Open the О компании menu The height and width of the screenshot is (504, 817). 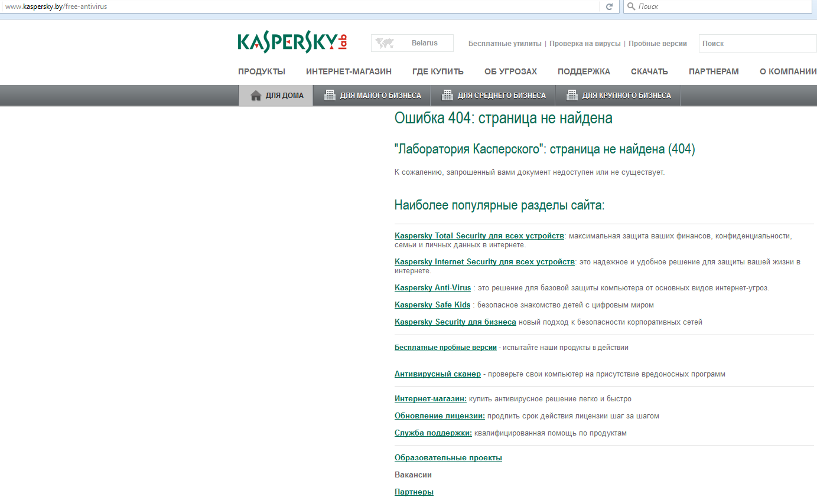click(x=788, y=72)
